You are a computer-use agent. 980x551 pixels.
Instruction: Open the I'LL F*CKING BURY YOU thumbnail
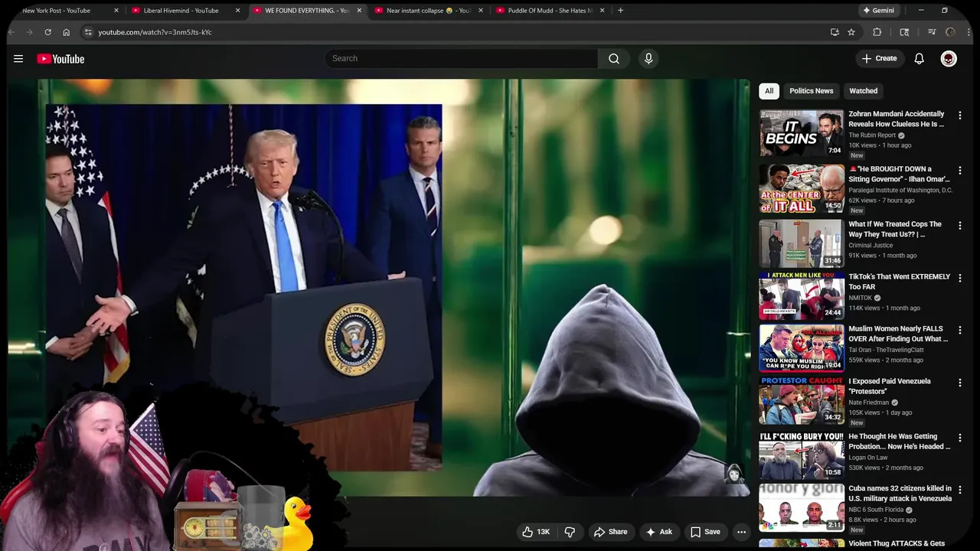802,455
